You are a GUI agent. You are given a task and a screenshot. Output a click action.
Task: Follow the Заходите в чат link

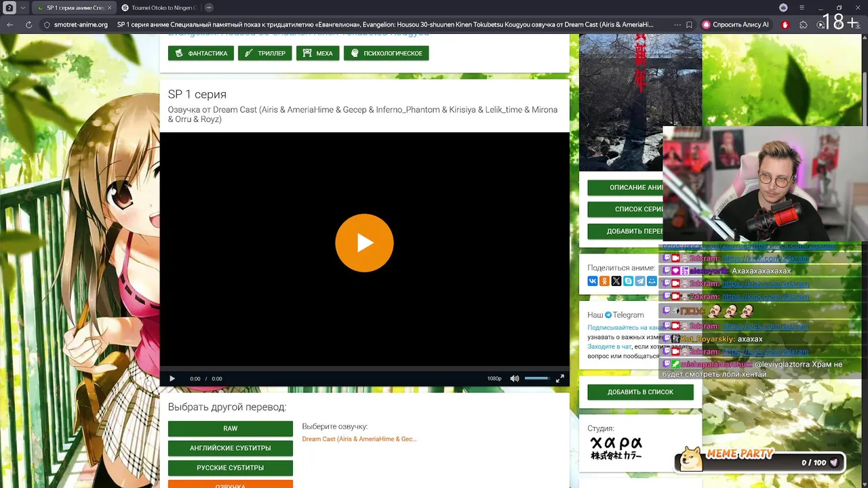tap(609, 346)
